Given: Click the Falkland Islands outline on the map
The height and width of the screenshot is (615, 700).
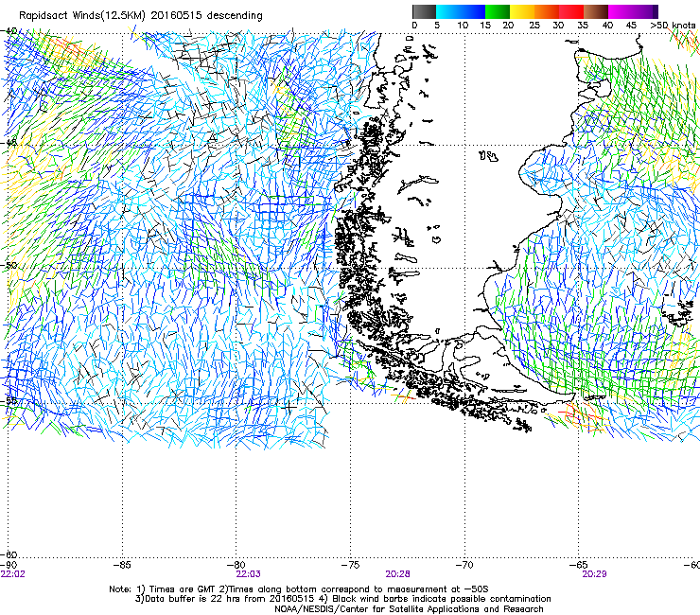Looking at the screenshot, I should [x=678, y=312].
